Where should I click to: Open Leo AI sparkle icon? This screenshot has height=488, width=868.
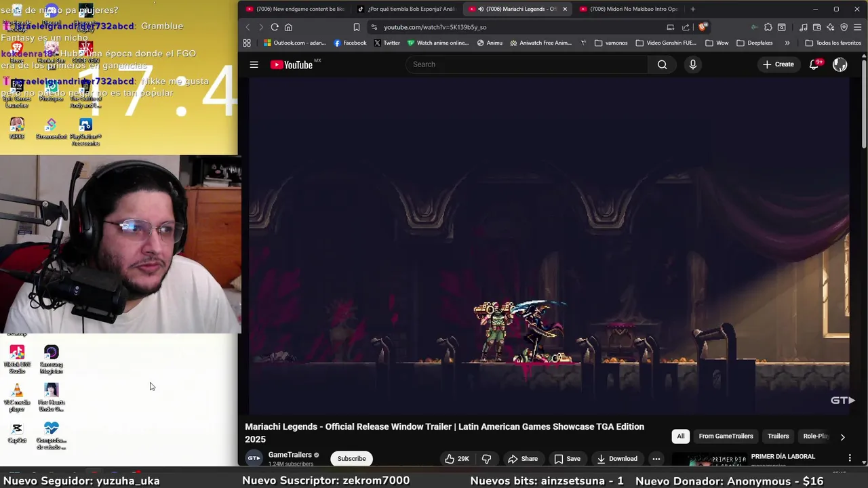[x=830, y=27]
